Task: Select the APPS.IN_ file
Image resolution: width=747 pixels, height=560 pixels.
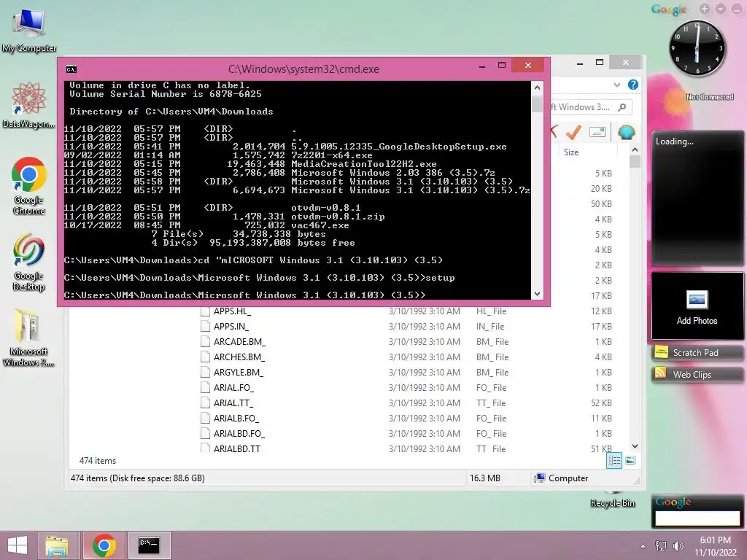Action: (231, 326)
